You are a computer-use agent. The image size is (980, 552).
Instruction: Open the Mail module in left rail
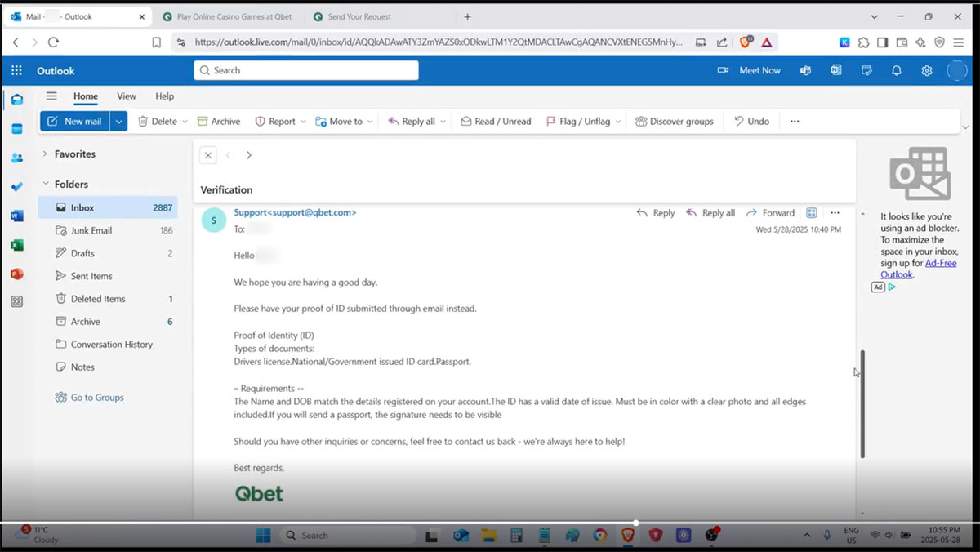click(16, 100)
